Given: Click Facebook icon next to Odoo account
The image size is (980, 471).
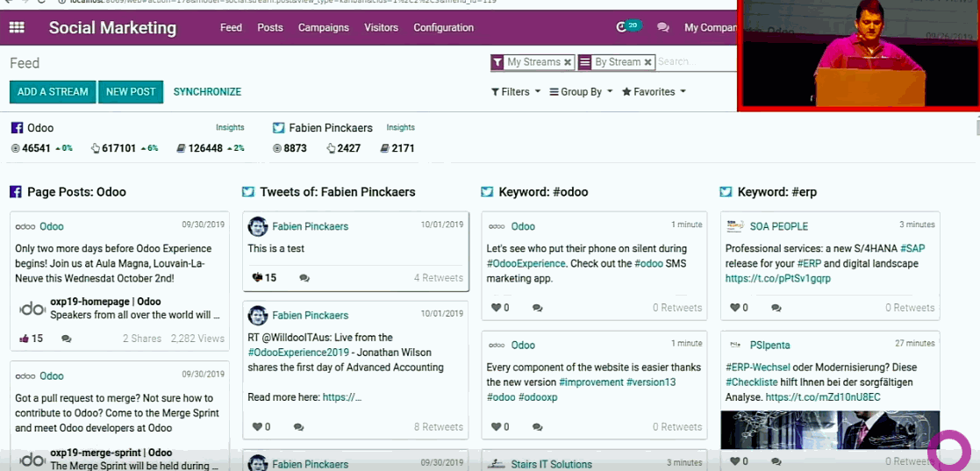Looking at the screenshot, I should (x=17, y=128).
